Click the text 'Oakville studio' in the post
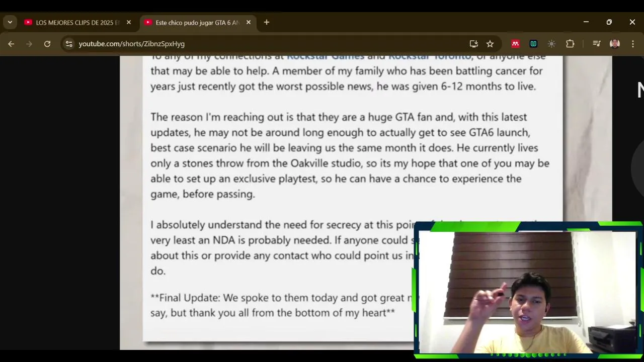The image size is (644, 362). (325, 163)
